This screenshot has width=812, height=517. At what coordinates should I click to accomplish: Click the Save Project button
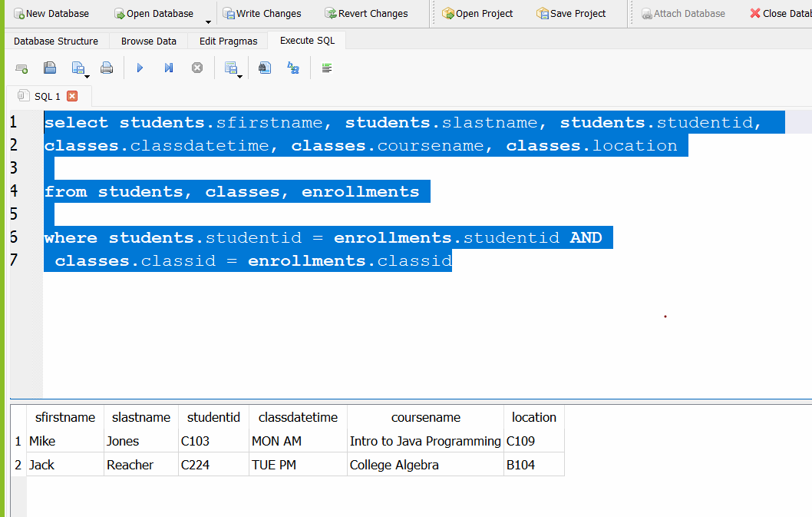point(571,14)
